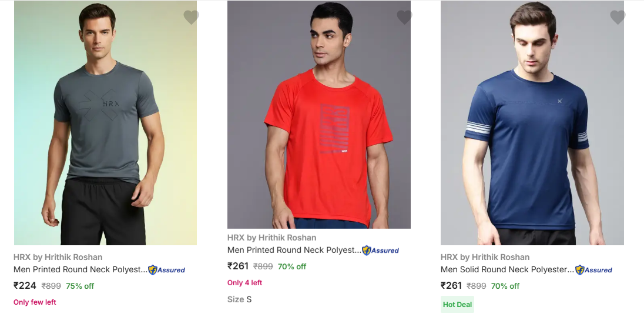Image resolution: width=644 pixels, height=317 pixels.
Task: Click HRX brand name above red t-shirt
Action: 271,238
